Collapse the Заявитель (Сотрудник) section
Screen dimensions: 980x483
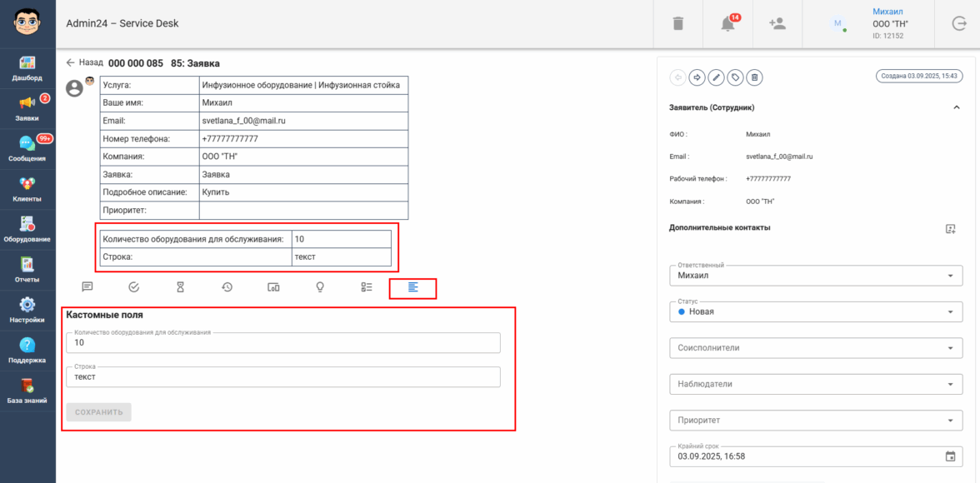(955, 107)
